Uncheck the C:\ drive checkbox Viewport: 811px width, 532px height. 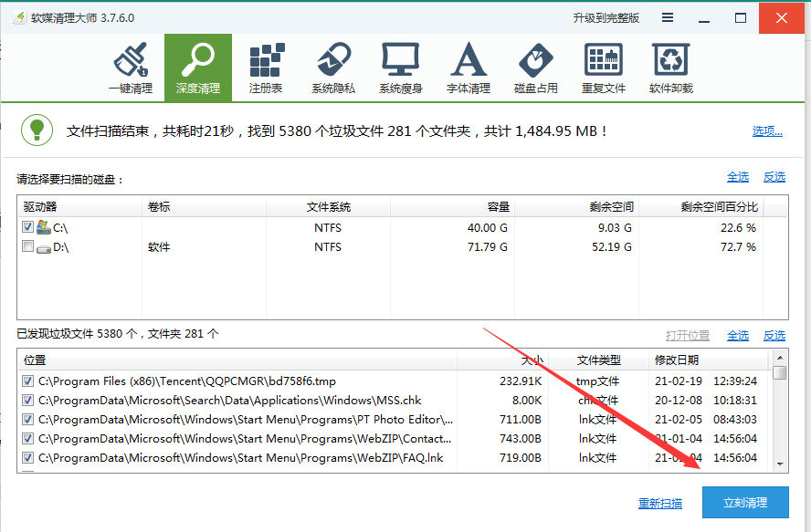28,226
